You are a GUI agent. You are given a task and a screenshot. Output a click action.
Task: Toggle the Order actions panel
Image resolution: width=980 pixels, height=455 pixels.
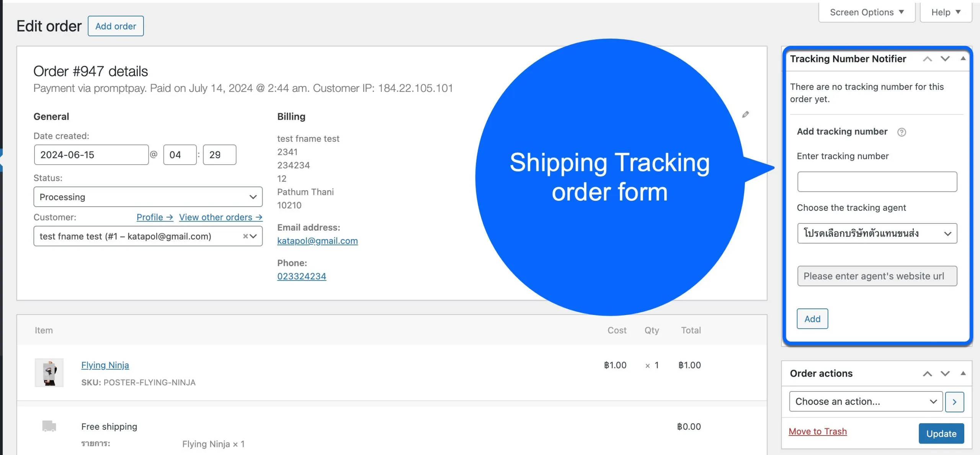coord(963,373)
